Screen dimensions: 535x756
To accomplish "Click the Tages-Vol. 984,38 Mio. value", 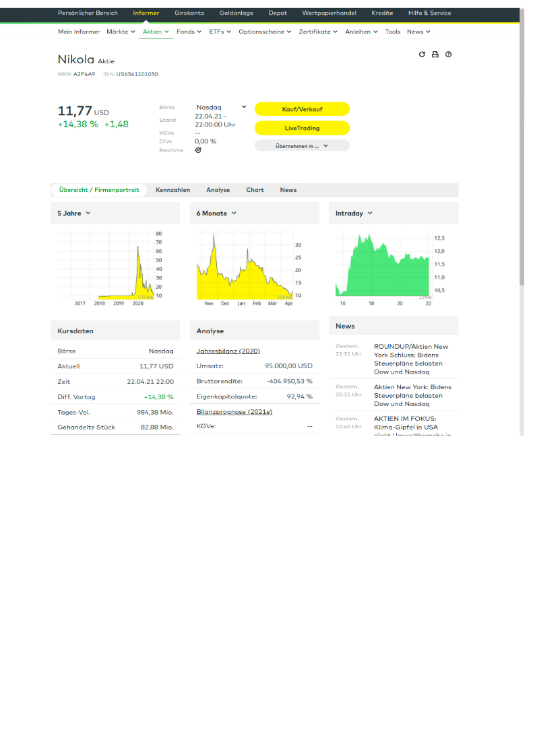I will pos(155,412).
